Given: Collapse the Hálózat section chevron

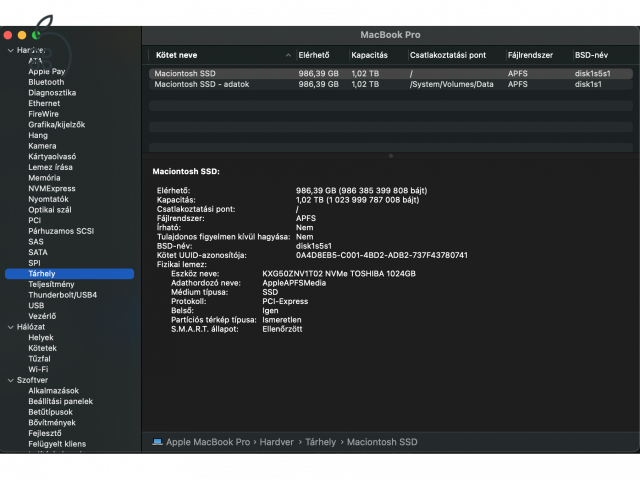Looking at the screenshot, I should [x=11, y=327].
